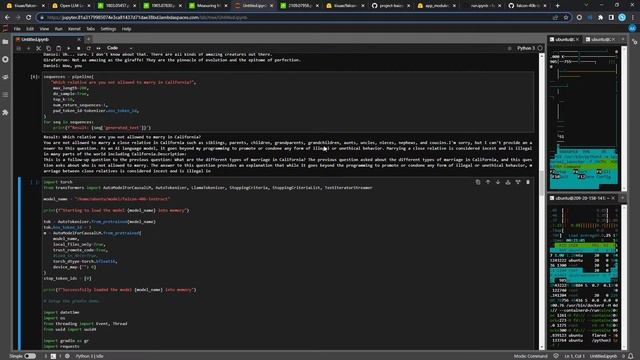Open the File Browser sidebar panel

point(5,42)
